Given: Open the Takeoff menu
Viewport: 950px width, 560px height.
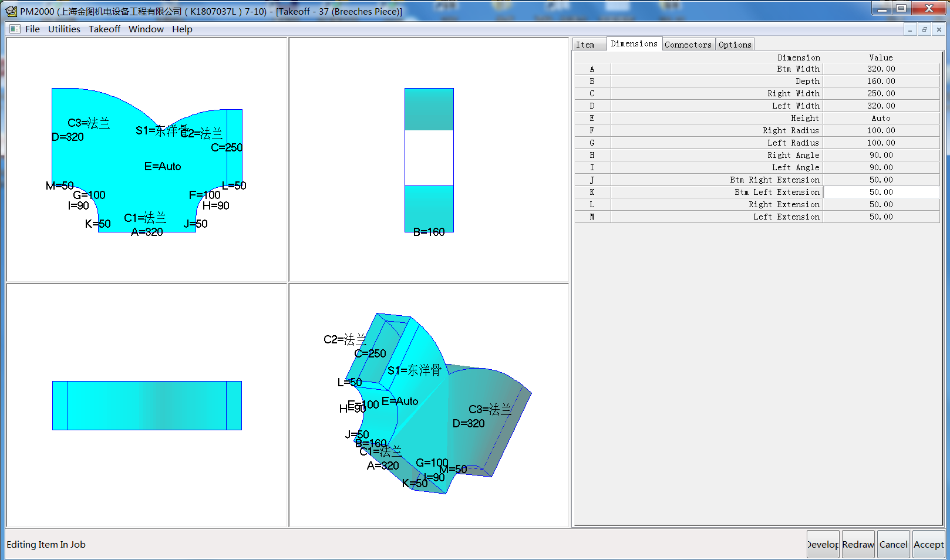Looking at the screenshot, I should point(104,29).
